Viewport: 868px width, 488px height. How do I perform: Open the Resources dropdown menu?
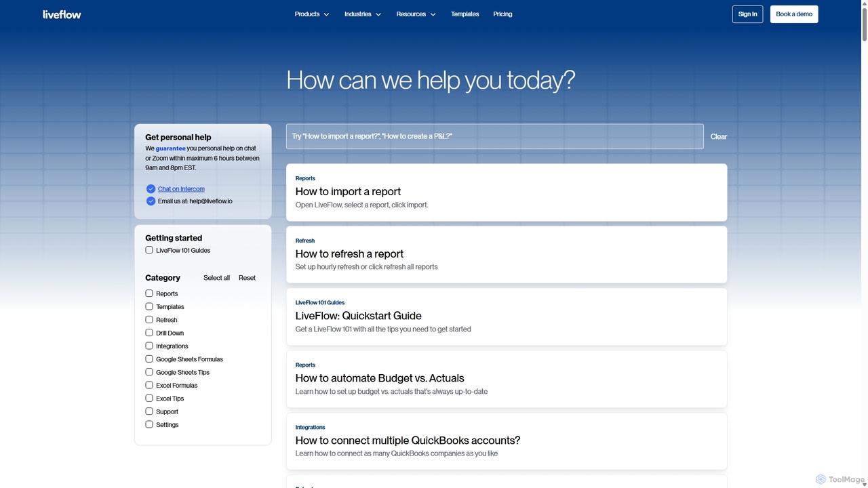(x=416, y=14)
